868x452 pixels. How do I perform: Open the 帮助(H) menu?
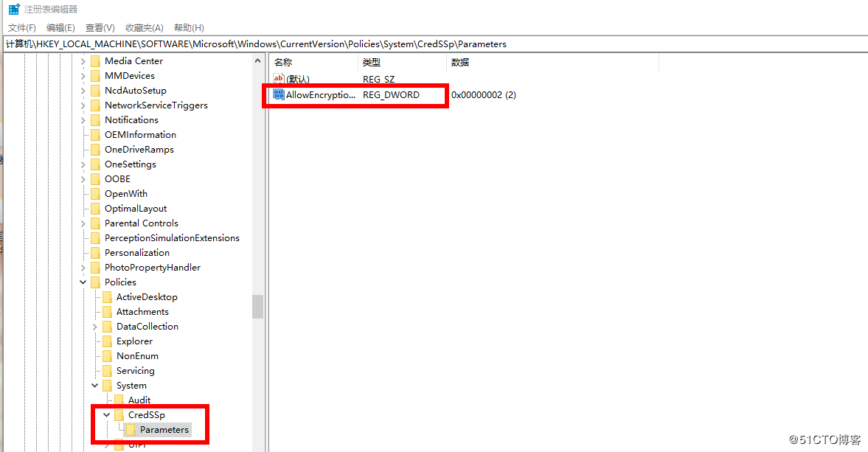coord(189,28)
